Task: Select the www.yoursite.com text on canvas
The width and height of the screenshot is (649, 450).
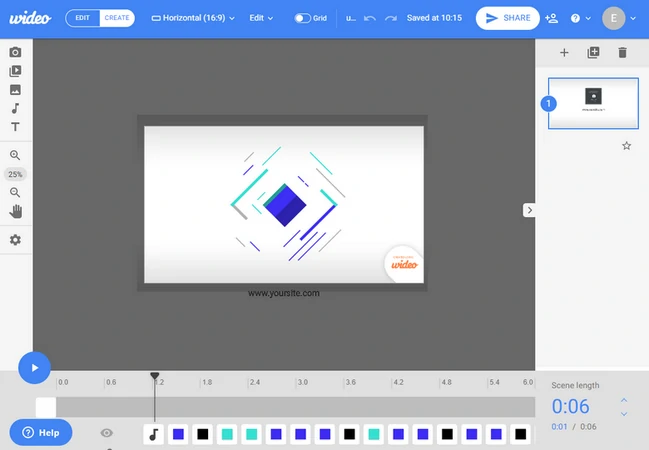Action: click(x=284, y=293)
